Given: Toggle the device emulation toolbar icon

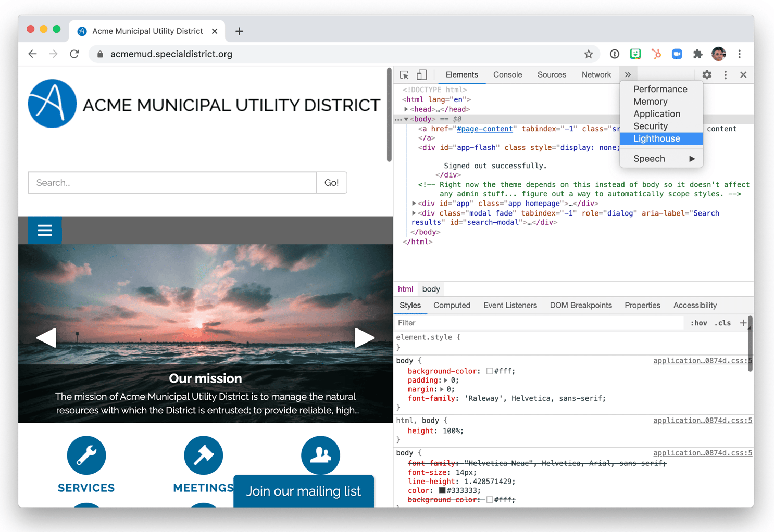Looking at the screenshot, I should pyautogui.click(x=422, y=74).
